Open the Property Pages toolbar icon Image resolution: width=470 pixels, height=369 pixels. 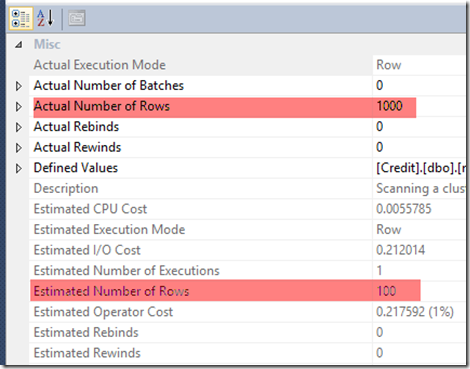pos(77,18)
